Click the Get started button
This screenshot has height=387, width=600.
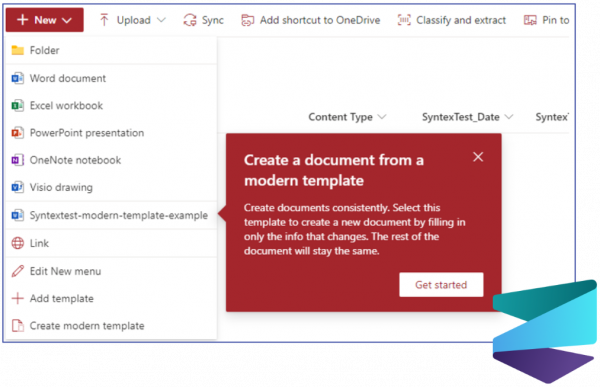441,285
